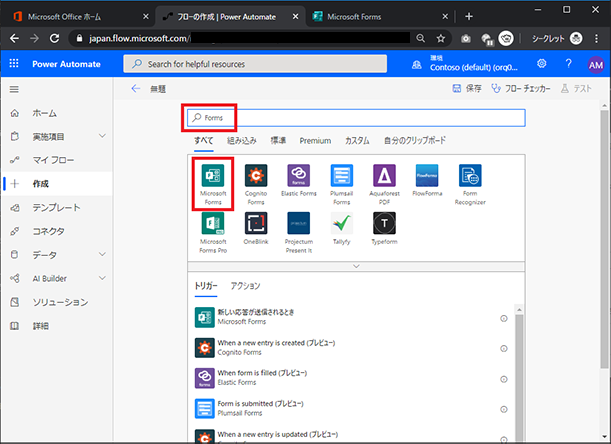Open the app launcher waffle icon

click(14, 64)
